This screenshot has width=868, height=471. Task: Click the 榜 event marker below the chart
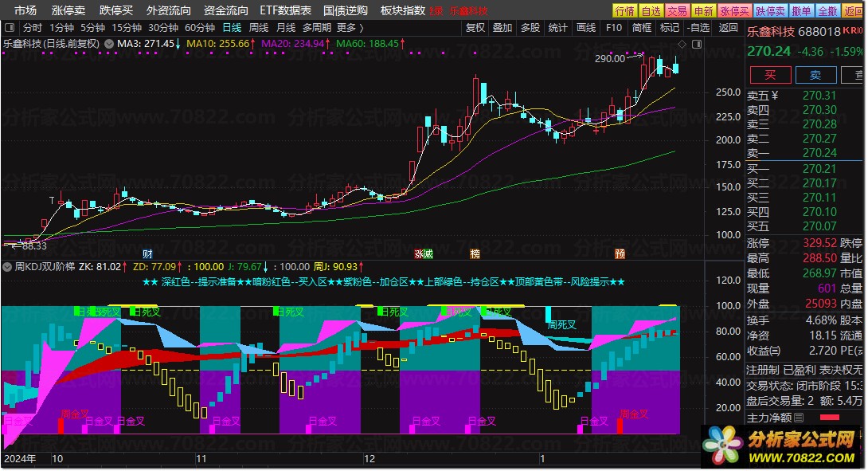[x=475, y=254]
